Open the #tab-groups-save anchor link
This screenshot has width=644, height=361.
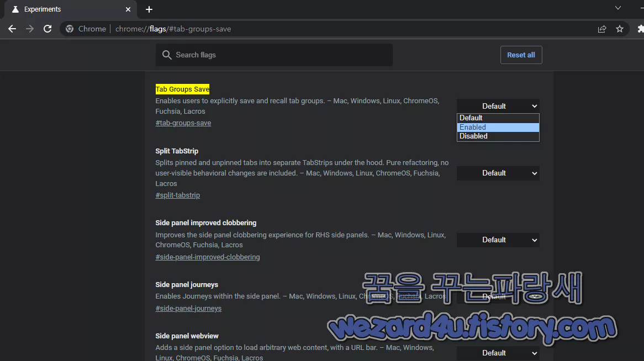[183, 123]
